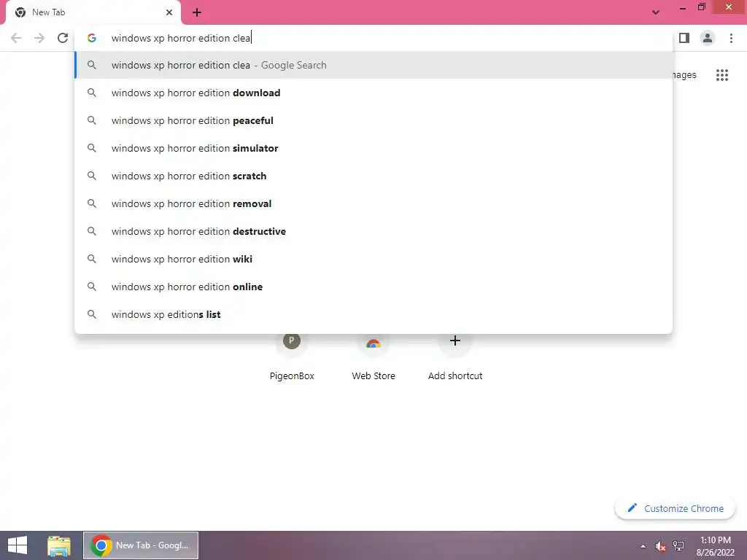747x560 pixels.
Task: Click the Google logo in the address bar
Action: pos(91,38)
